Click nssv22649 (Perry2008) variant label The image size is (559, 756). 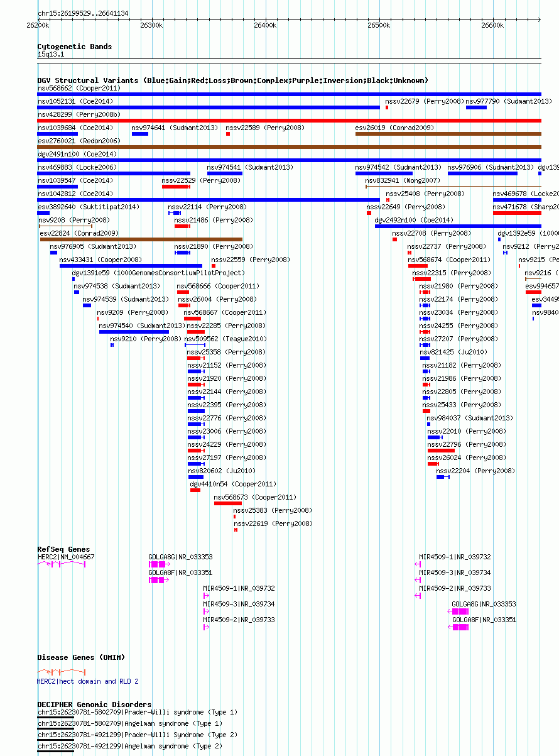coord(406,207)
